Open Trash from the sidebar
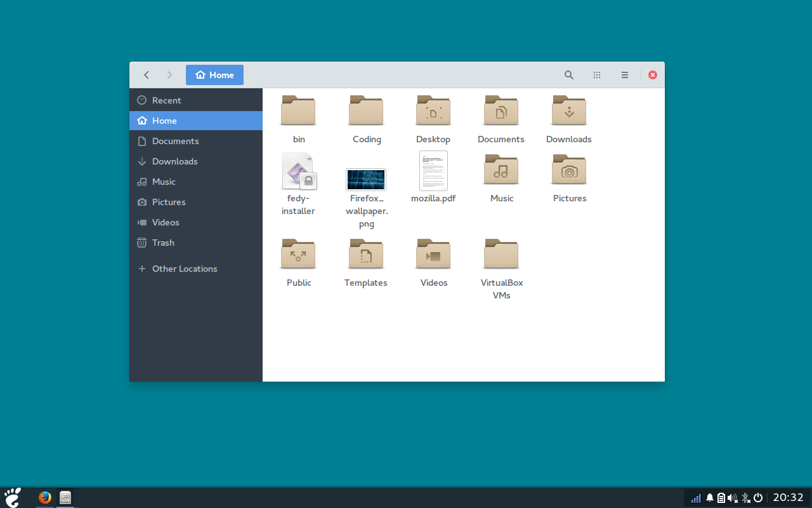 click(196, 243)
